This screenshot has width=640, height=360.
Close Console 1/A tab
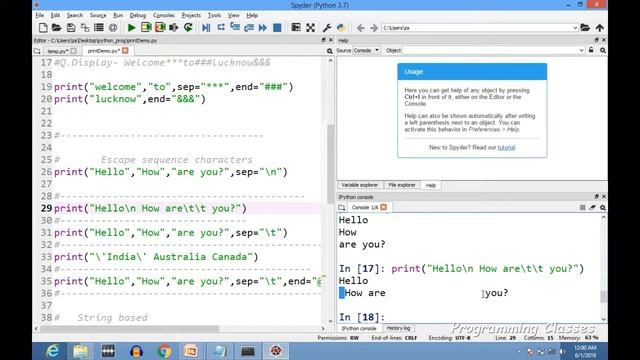384,207
